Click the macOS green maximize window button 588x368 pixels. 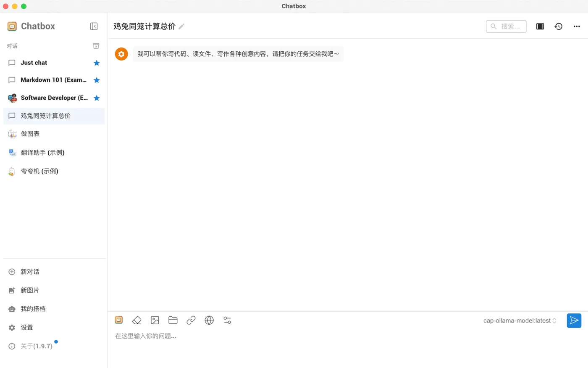click(x=24, y=6)
